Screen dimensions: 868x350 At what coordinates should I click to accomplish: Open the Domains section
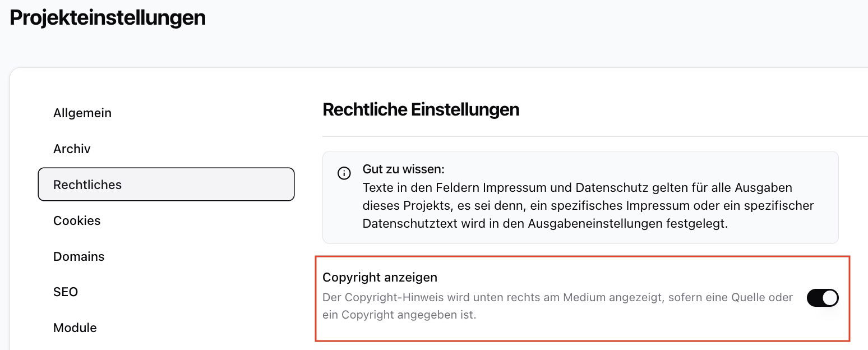pyautogui.click(x=79, y=257)
